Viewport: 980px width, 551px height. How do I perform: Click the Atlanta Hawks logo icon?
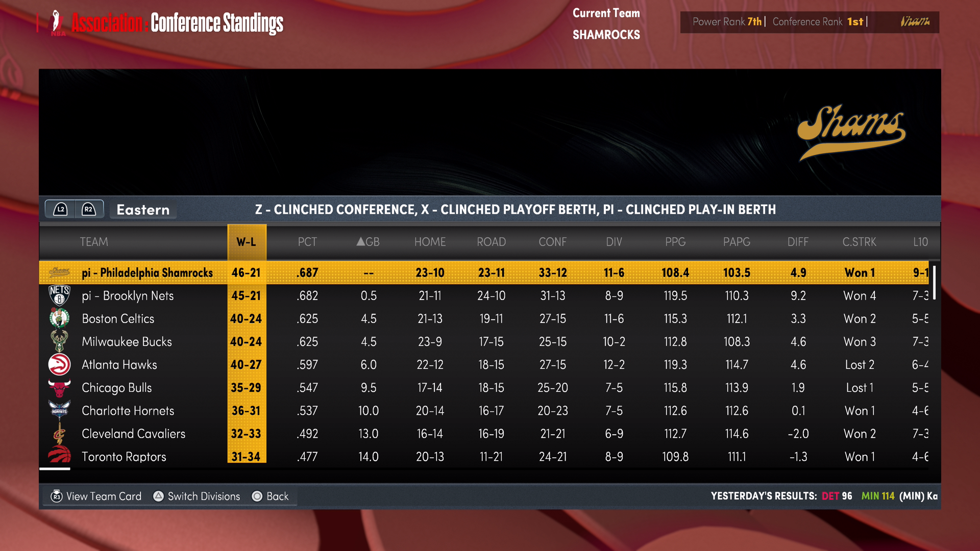(x=59, y=364)
